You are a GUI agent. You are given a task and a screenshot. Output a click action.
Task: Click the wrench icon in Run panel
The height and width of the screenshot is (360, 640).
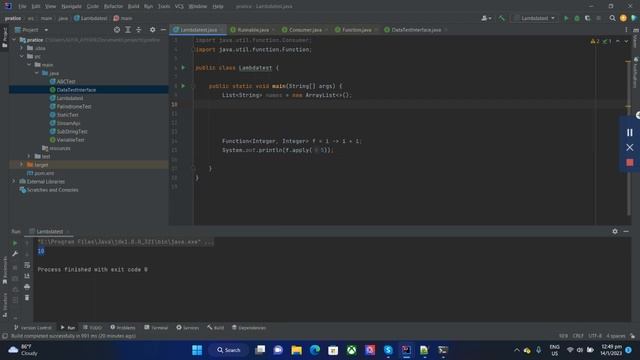15,254
